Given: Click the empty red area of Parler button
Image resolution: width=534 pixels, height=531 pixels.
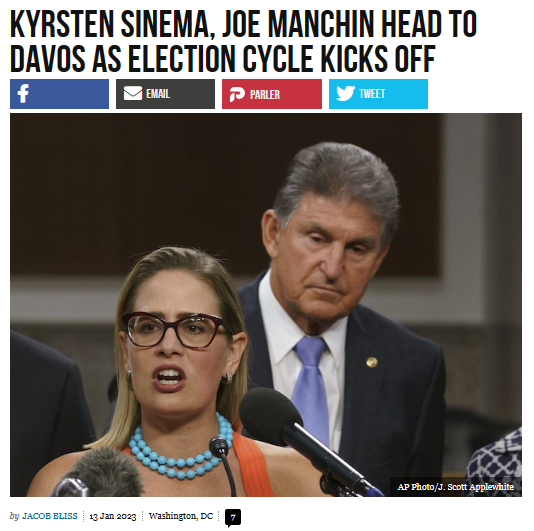Looking at the screenshot, I should pyautogui.click(x=301, y=94).
